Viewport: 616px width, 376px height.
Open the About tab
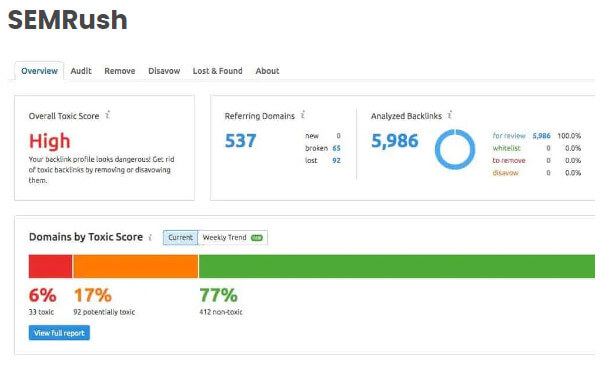(268, 71)
